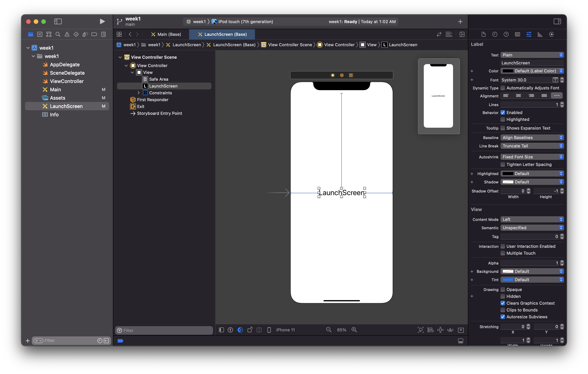The width and height of the screenshot is (588, 374).
Task: Open the Add New Constraints icon
Action: [x=440, y=330]
